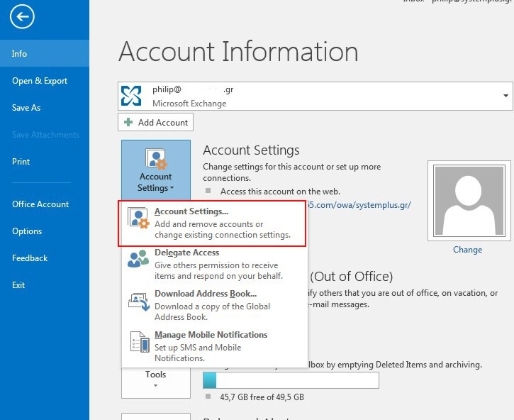
Task: Open the Tools dropdown button
Action: 156,382
